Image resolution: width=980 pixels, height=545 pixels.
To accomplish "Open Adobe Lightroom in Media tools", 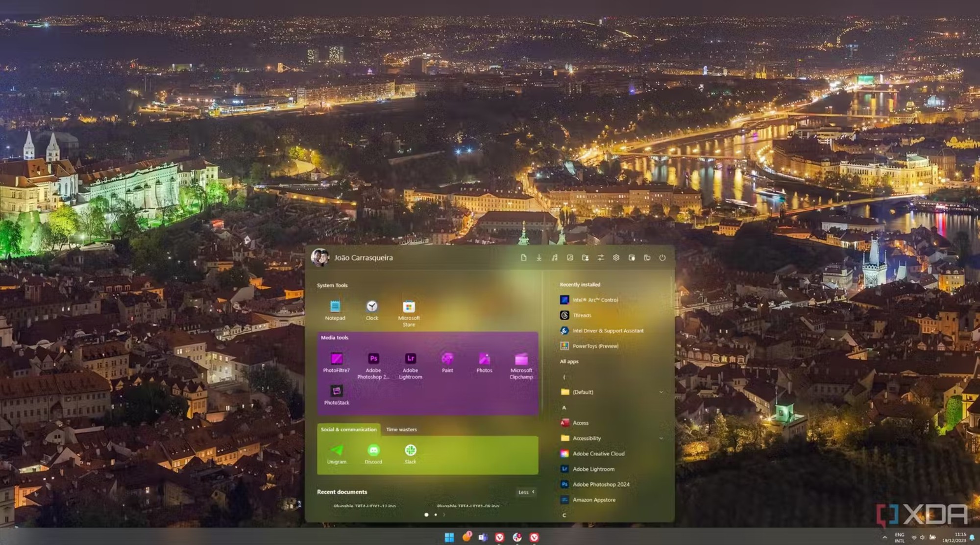I will coord(410,359).
